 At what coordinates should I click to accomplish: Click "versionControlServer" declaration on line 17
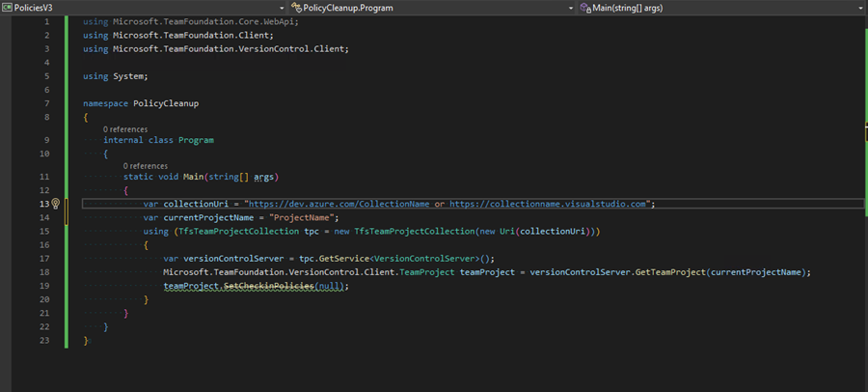[x=233, y=259]
